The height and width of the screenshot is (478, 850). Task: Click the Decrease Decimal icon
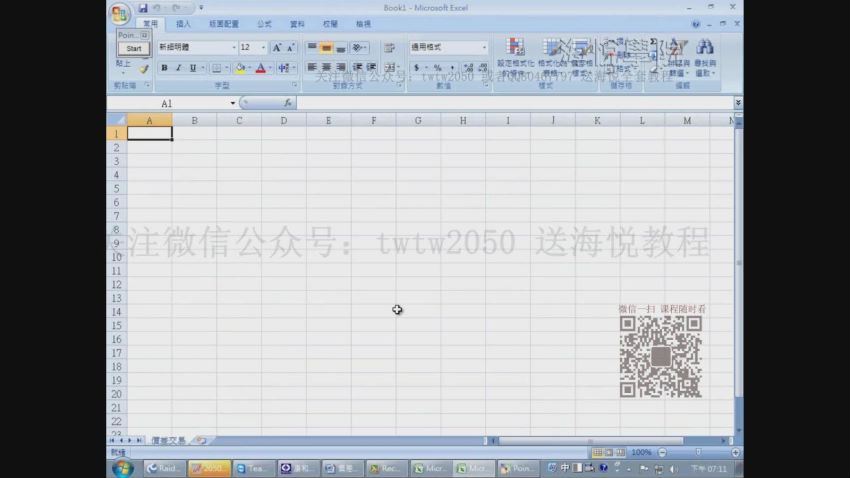482,68
